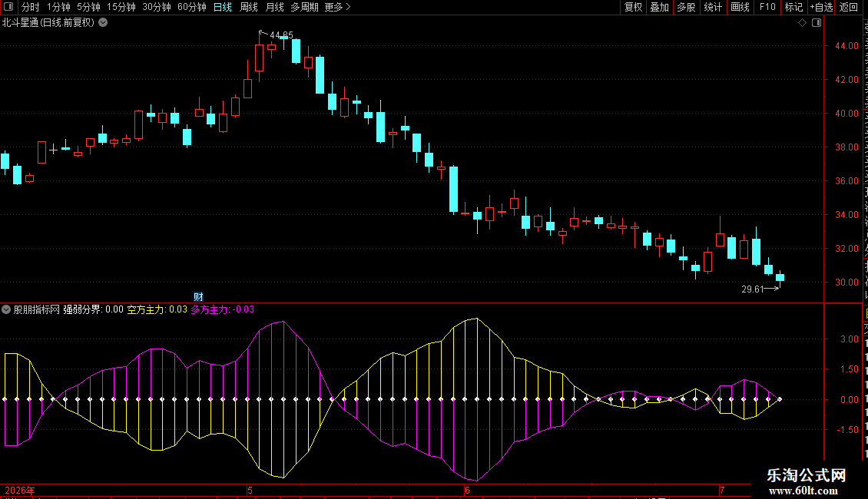
Task: Open the 财 financial marker
Action: 198,297
